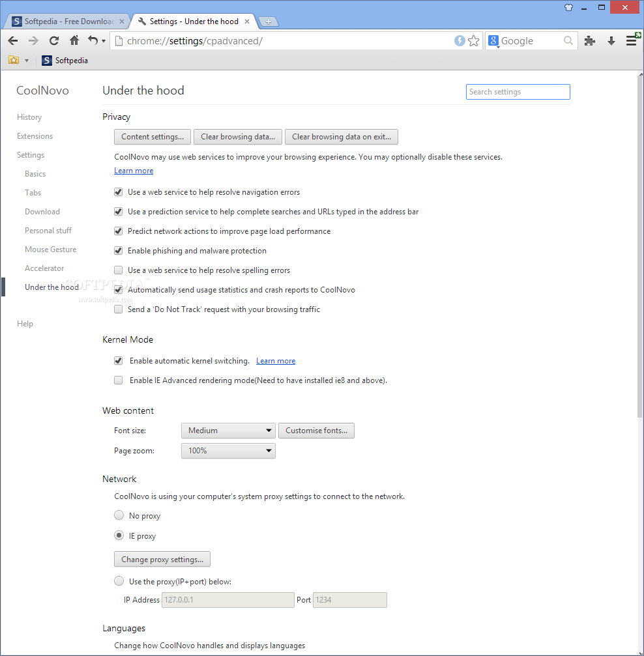Image resolution: width=644 pixels, height=656 pixels.
Task: Click the Port field
Action: tap(349, 600)
